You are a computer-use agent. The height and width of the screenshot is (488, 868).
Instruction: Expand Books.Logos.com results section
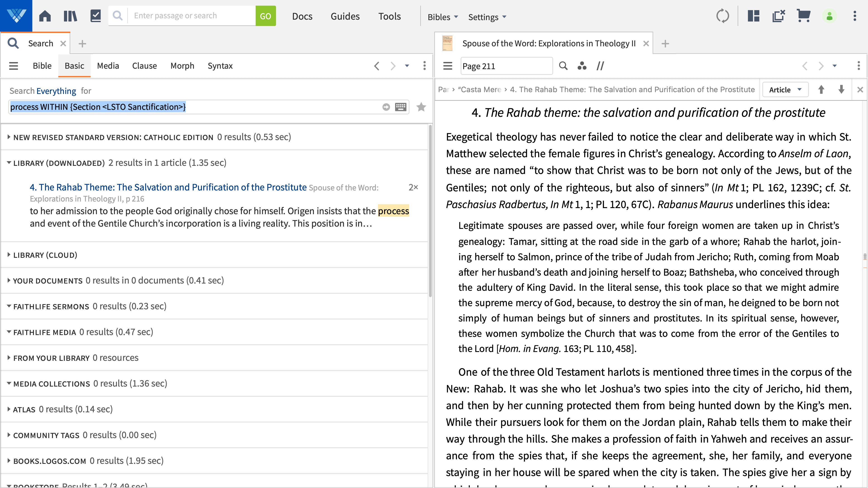(9, 460)
